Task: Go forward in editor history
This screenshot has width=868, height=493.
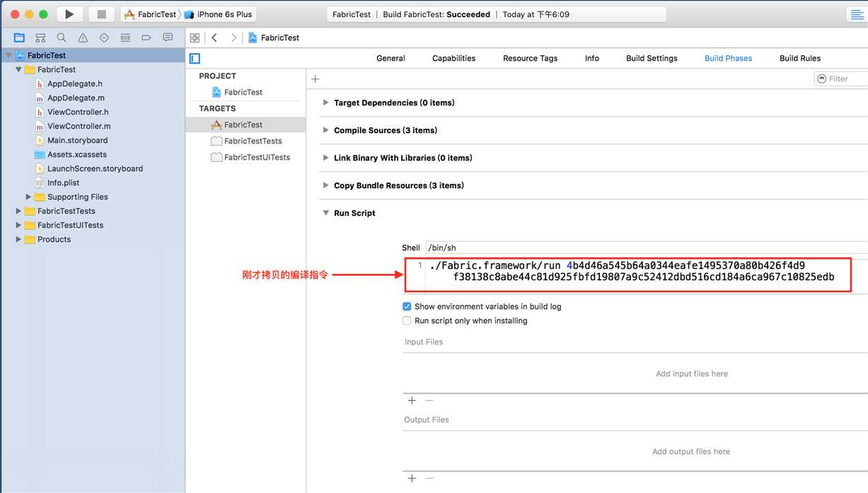Action: tap(233, 37)
